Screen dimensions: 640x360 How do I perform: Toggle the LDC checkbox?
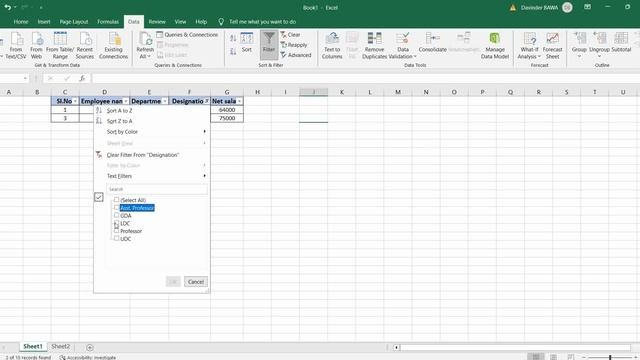116,223
